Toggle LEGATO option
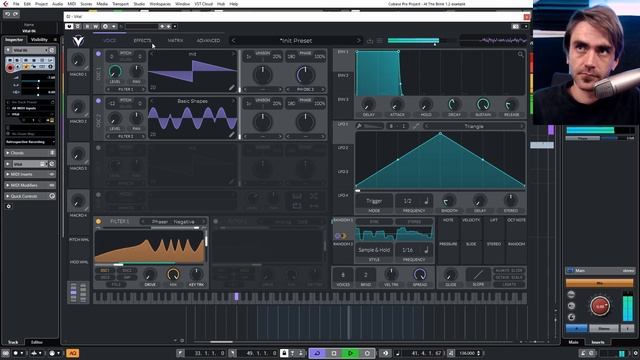 [x=509, y=284]
